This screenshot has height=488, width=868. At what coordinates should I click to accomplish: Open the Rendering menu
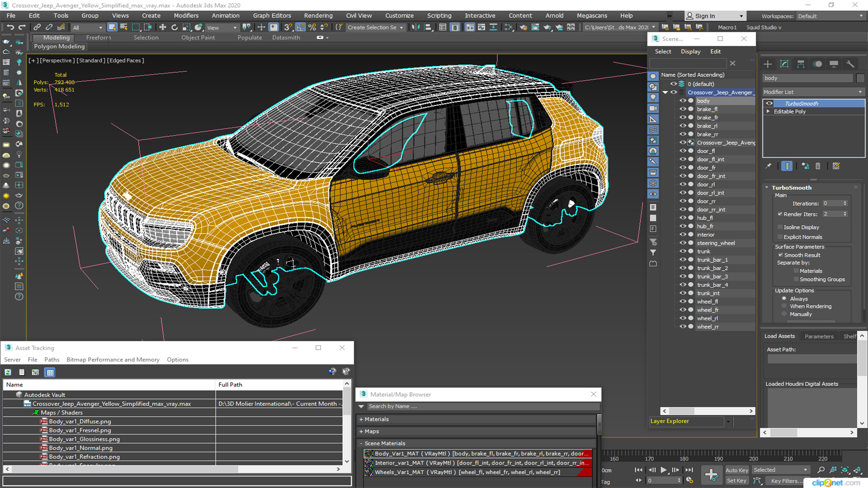pos(318,15)
